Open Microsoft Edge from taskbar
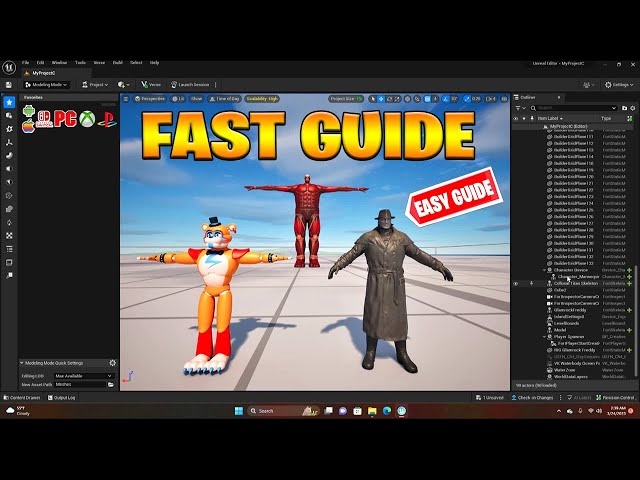 tap(387, 411)
